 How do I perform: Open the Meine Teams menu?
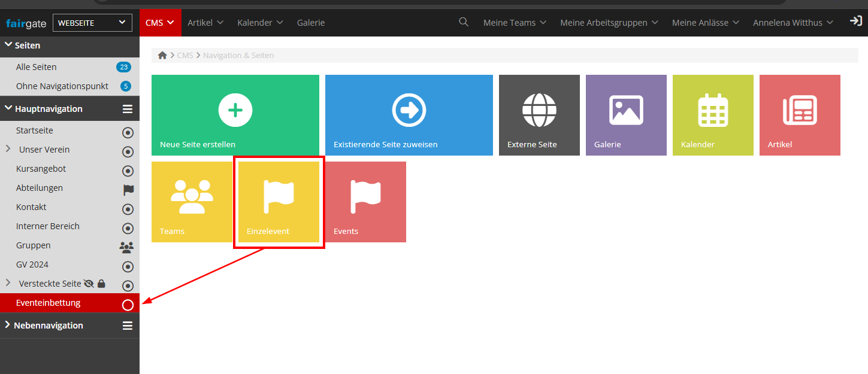[514, 23]
